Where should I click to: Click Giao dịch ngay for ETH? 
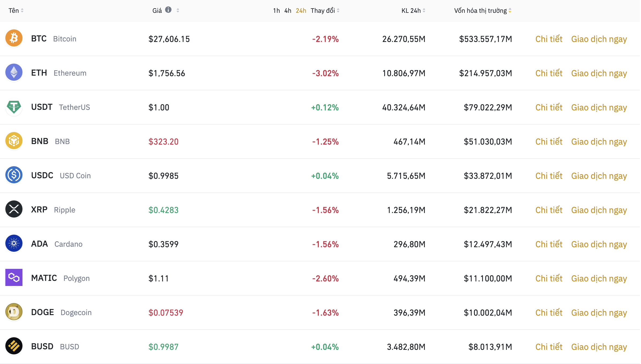pos(599,74)
